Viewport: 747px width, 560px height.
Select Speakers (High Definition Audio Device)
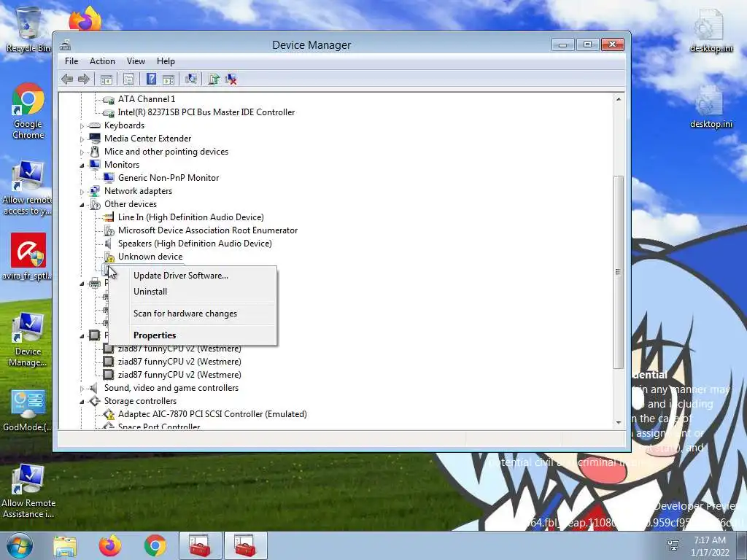click(x=195, y=244)
